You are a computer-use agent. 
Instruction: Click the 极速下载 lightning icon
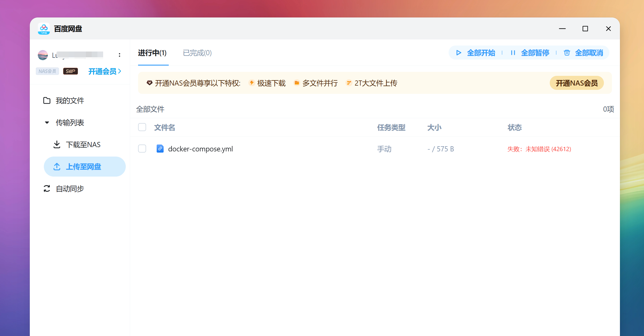(252, 83)
